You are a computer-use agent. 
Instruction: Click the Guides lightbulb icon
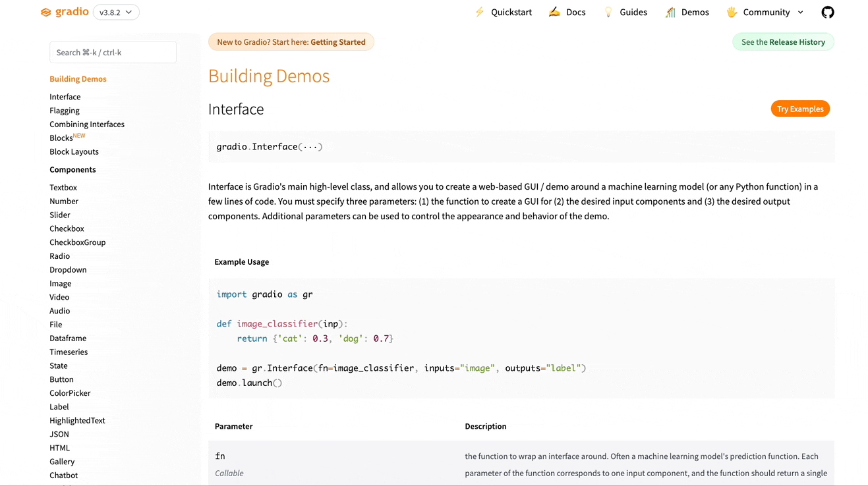(x=608, y=13)
